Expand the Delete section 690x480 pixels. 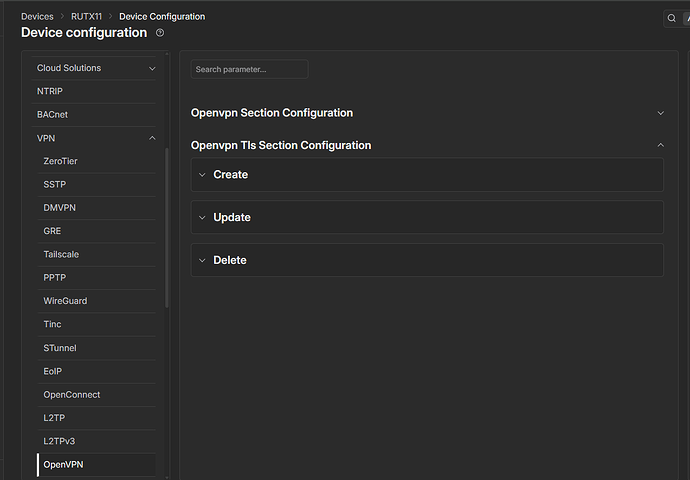coord(229,261)
